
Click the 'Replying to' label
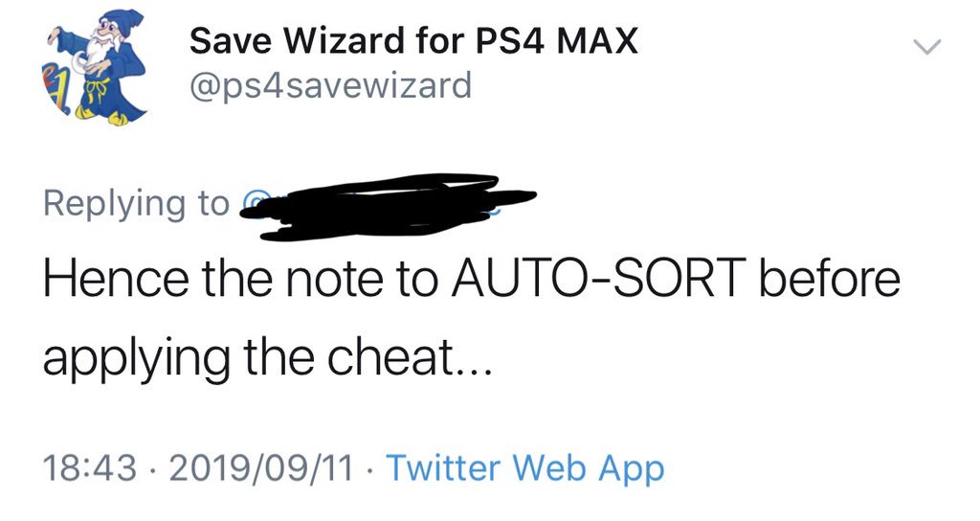pyautogui.click(x=136, y=205)
